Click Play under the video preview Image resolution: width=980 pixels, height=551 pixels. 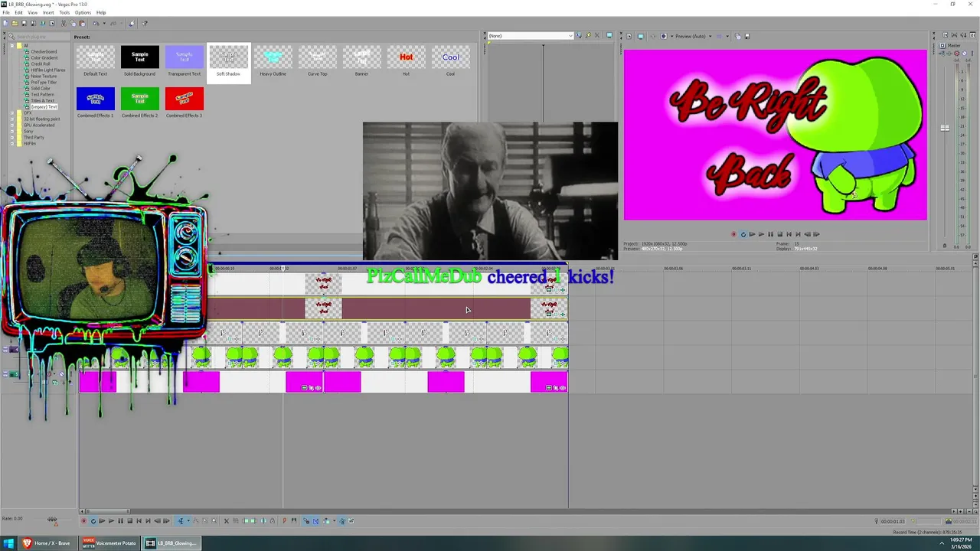tap(761, 234)
